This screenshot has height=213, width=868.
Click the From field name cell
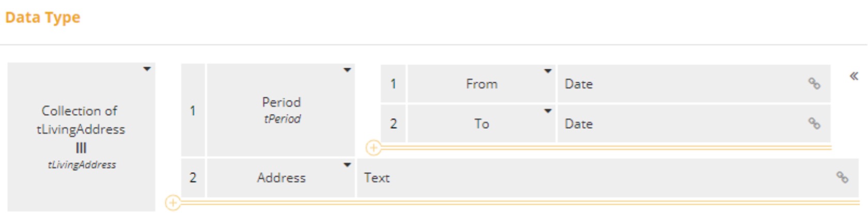pyautogui.click(x=481, y=84)
